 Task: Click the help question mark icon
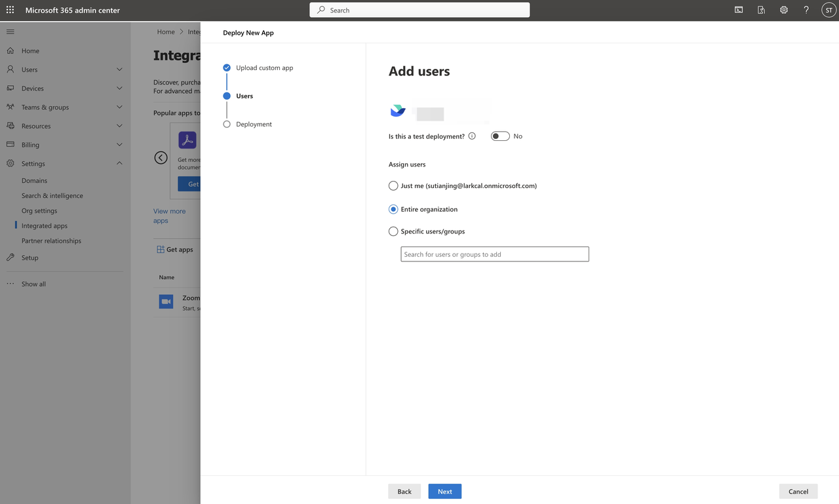click(x=806, y=10)
